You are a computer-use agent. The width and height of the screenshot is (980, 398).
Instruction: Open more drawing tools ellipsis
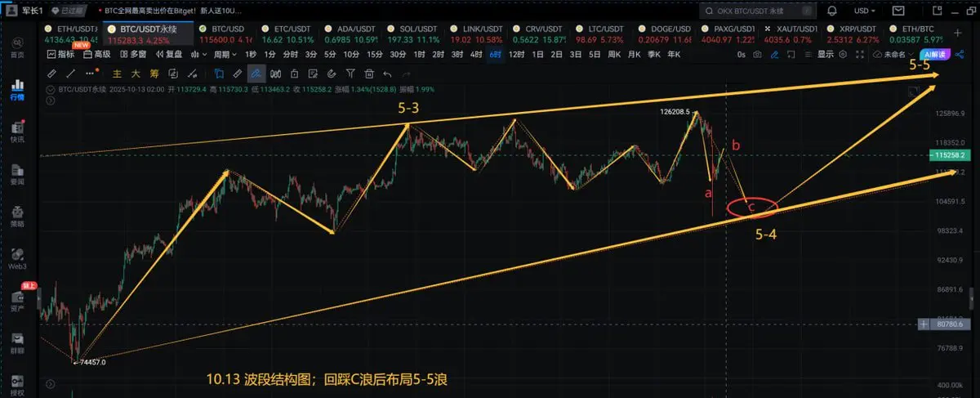click(91, 74)
